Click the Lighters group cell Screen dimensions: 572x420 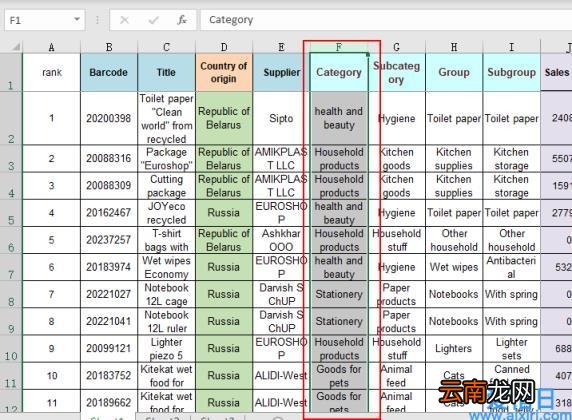click(x=454, y=349)
